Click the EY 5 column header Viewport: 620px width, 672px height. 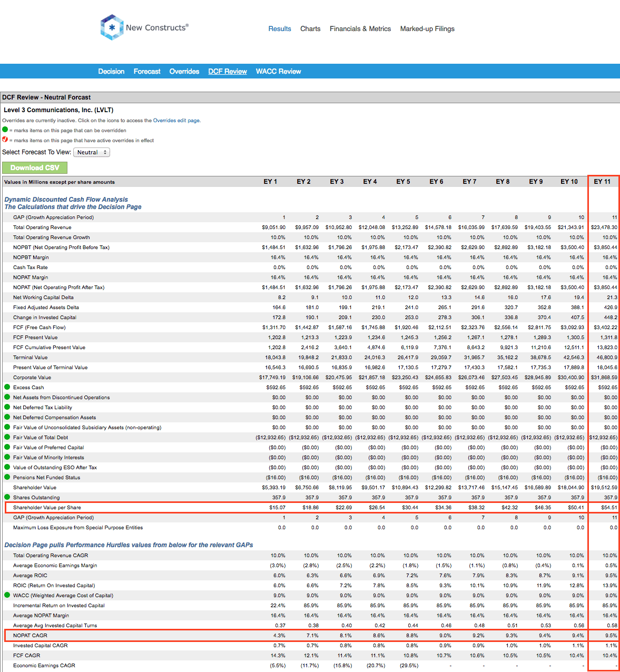coord(403,182)
